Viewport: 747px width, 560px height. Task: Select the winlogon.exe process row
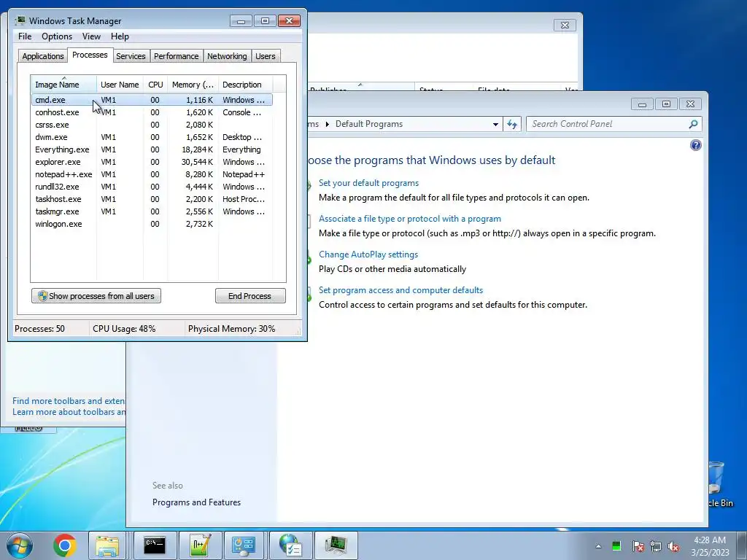(x=152, y=224)
